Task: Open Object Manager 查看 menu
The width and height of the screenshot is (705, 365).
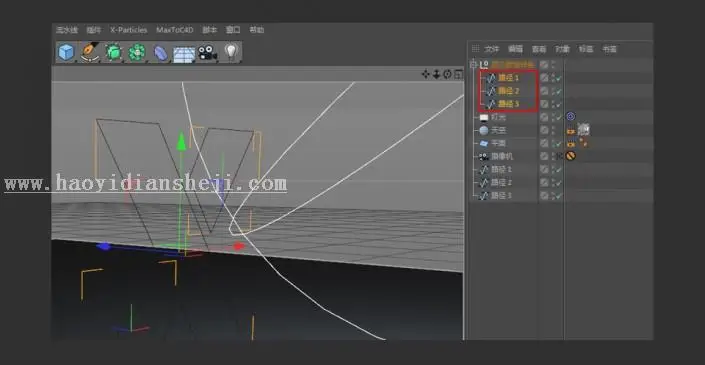Action: point(539,49)
